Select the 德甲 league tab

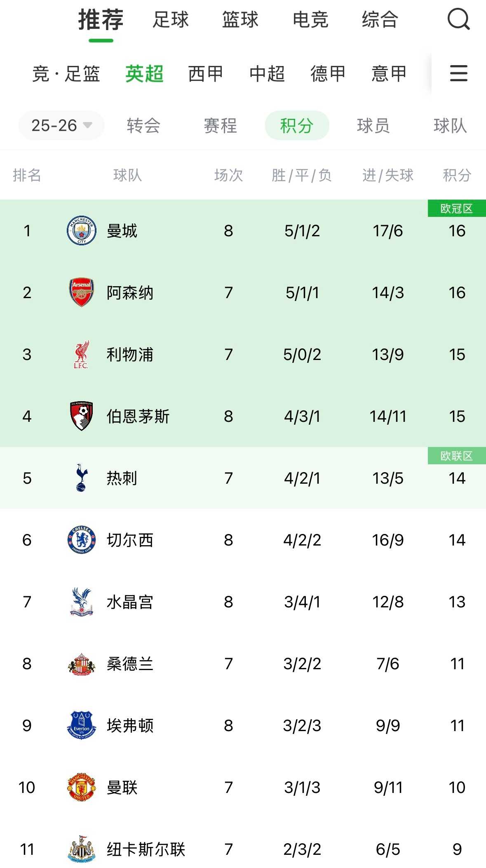pos(328,74)
